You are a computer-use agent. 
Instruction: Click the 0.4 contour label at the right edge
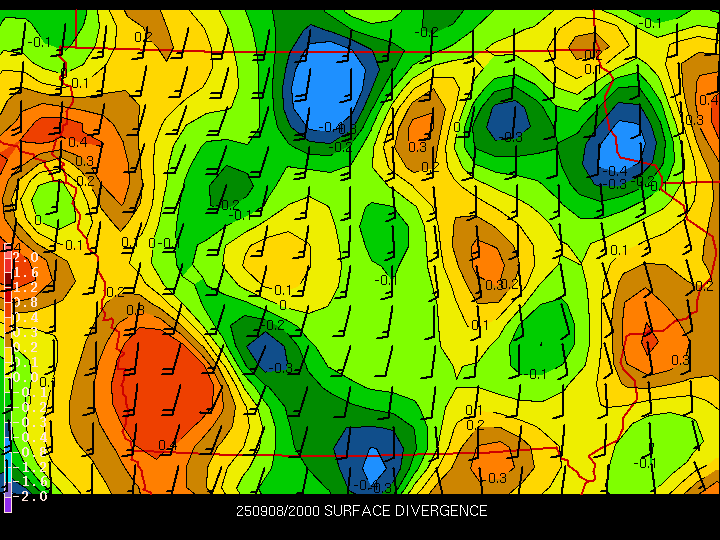pos(708,99)
